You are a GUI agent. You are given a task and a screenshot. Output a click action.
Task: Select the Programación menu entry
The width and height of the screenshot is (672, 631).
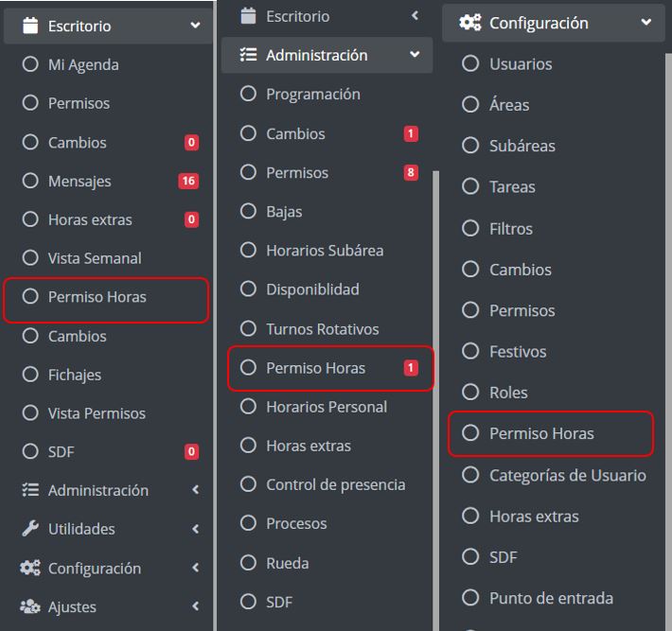tap(312, 94)
